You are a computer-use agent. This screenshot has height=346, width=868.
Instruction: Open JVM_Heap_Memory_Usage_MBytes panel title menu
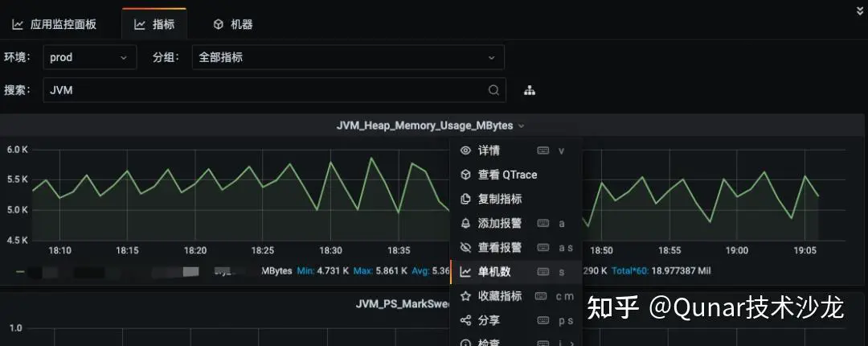click(430, 126)
